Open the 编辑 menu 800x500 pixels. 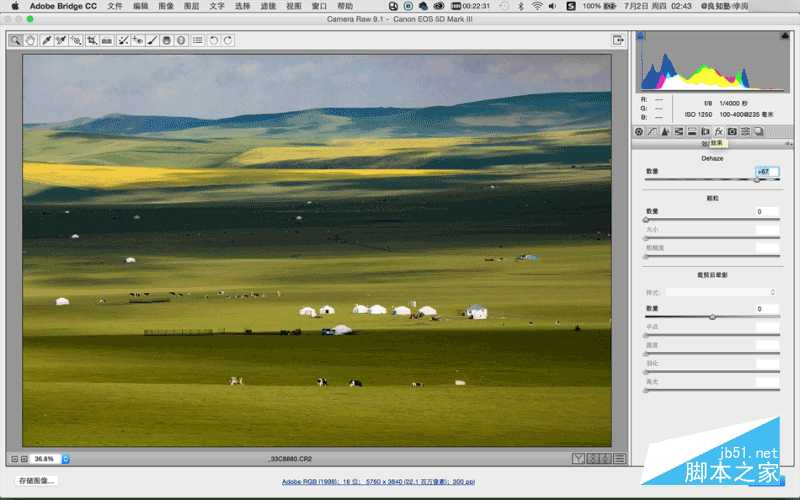coord(141,6)
